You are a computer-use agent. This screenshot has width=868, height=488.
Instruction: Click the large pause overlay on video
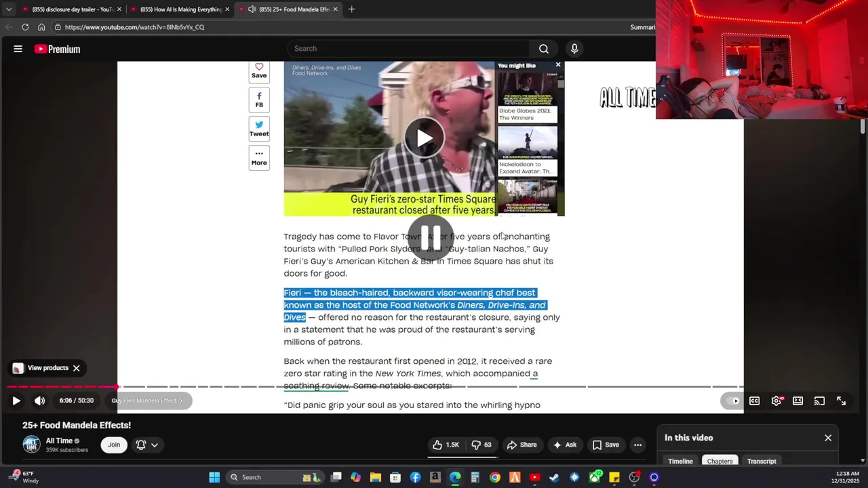coord(431,238)
